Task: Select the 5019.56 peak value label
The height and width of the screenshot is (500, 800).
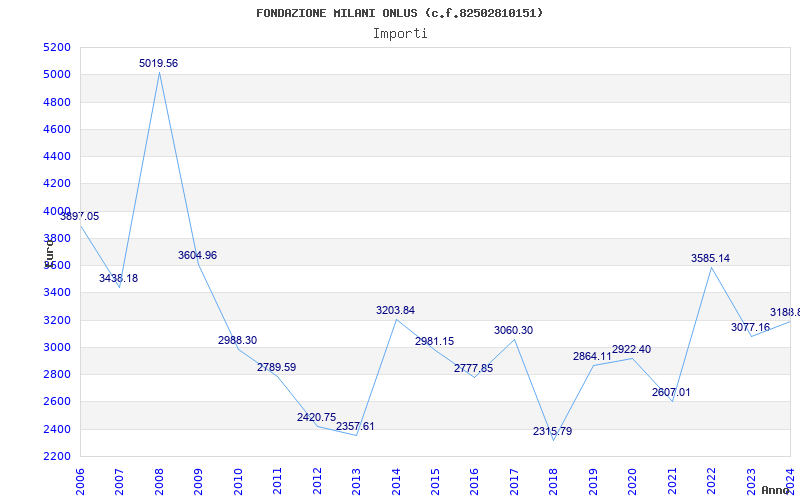Action: click(159, 63)
